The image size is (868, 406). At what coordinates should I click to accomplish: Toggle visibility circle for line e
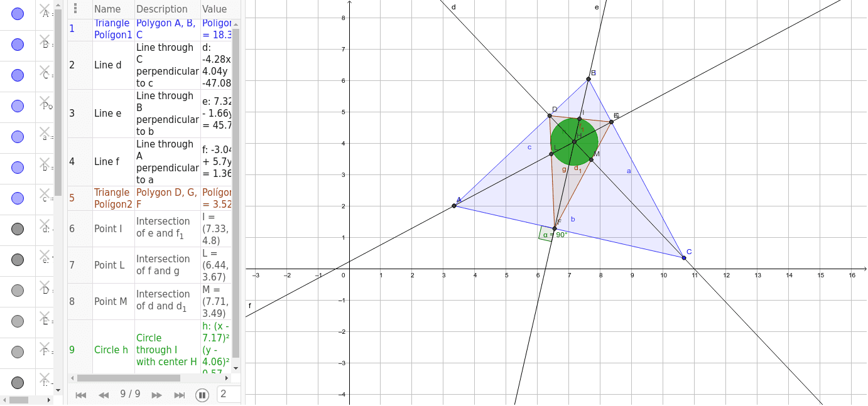coord(18,260)
